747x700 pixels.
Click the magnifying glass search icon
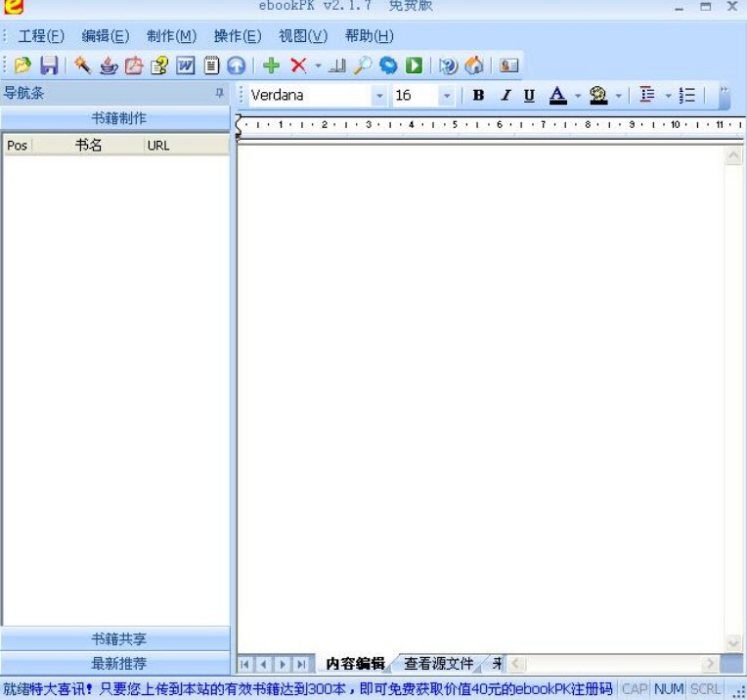tap(363, 66)
